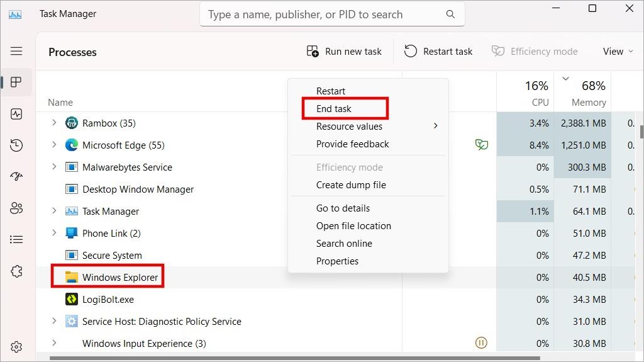Click the vertical scrollbar thumb
The width and height of the screenshot is (644, 362).
point(641,132)
